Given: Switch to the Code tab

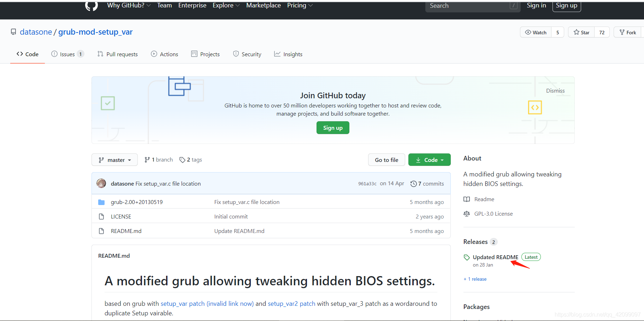Looking at the screenshot, I should click(28, 54).
